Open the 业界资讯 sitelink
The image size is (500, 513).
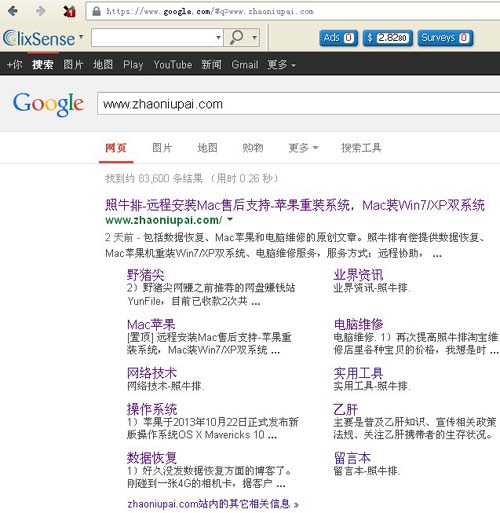(358, 275)
